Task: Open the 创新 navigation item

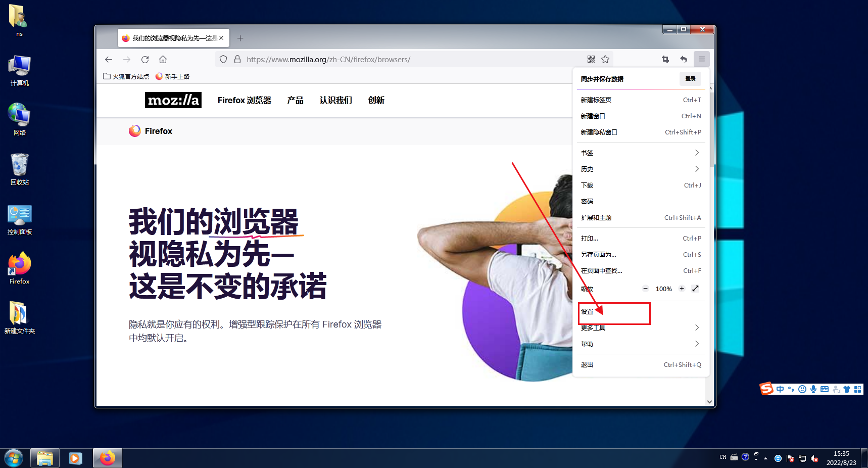Action: (x=376, y=101)
